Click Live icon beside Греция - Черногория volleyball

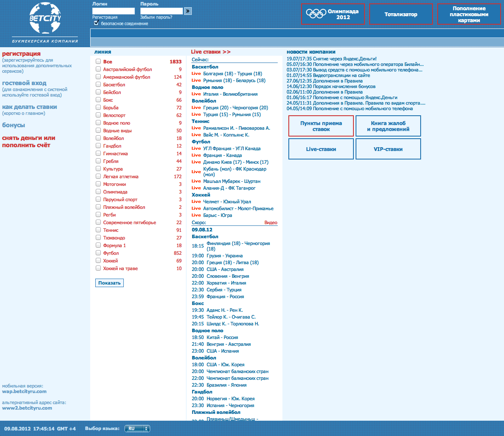[x=196, y=108]
